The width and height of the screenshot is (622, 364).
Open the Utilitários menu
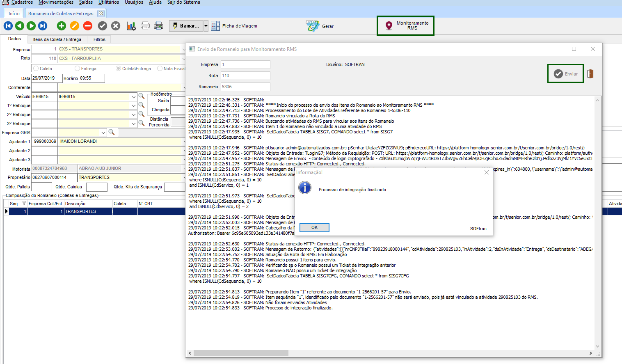109,2
